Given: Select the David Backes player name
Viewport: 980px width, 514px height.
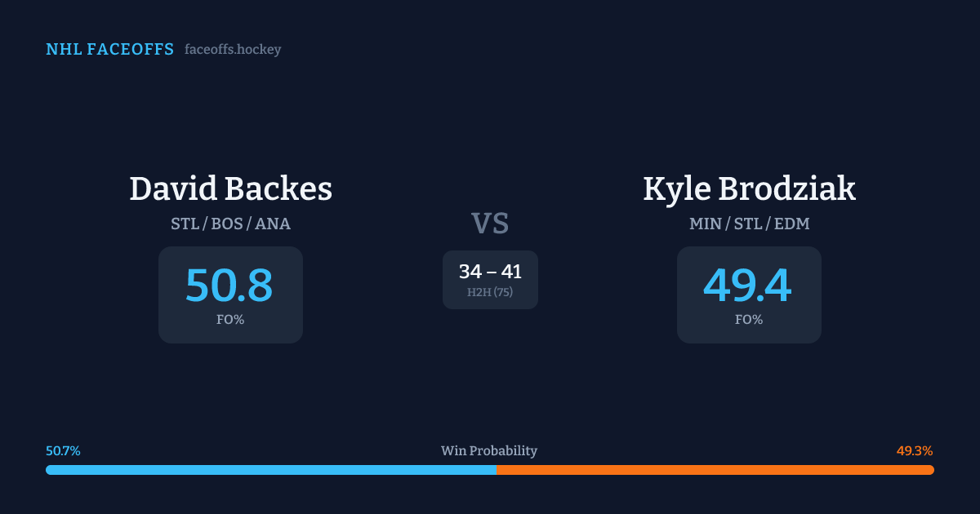Looking at the screenshot, I should [x=230, y=189].
